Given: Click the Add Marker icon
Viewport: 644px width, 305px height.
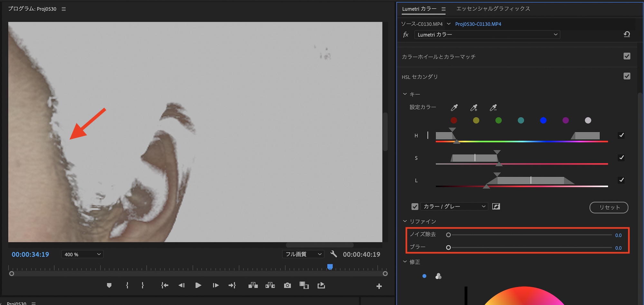Looking at the screenshot, I should [109, 286].
